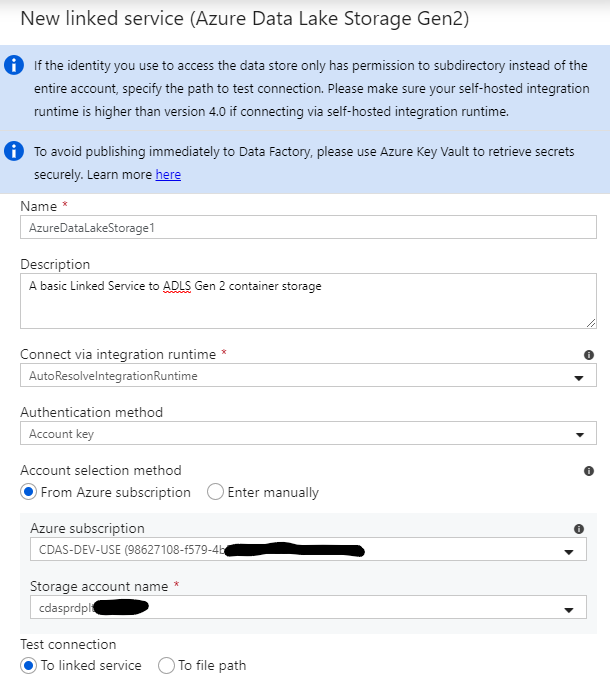Select To linked service radio option

[x=29, y=665]
